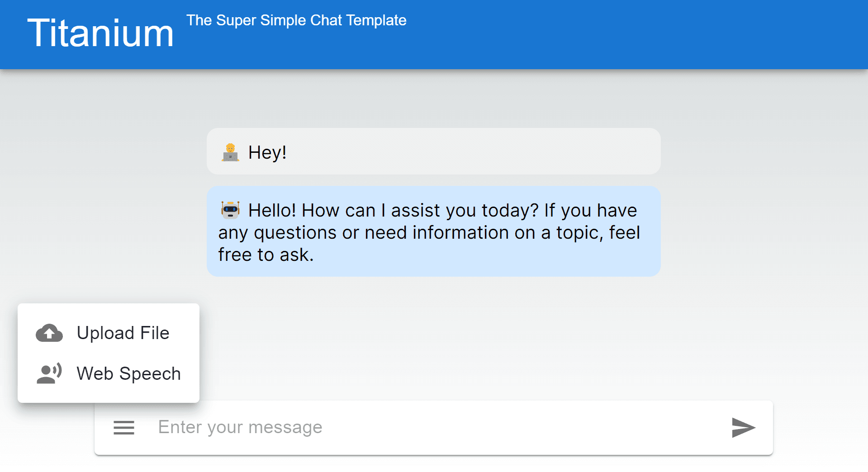The height and width of the screenshot is (472, 868).
Task: Click the blue header bar's empty right area
Action: coord(678,34)
